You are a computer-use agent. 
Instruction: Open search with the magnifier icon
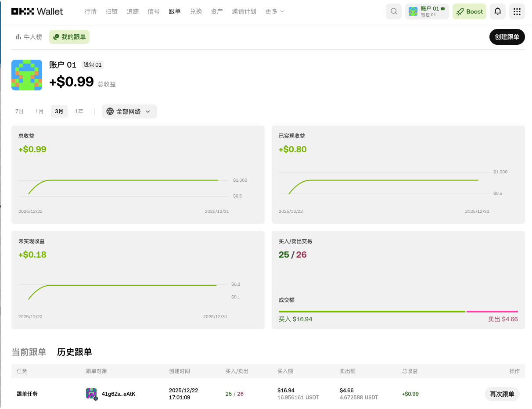(x=394, y=11)
